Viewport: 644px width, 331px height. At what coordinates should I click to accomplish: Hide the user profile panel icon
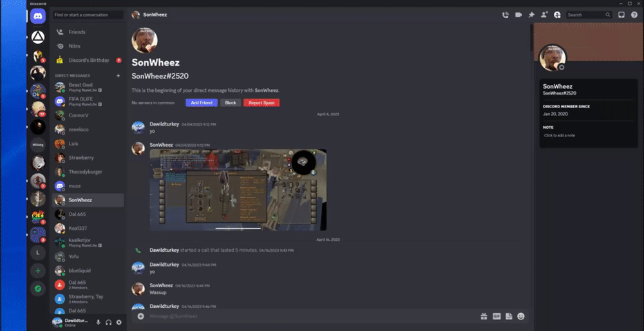pos(557,15)
